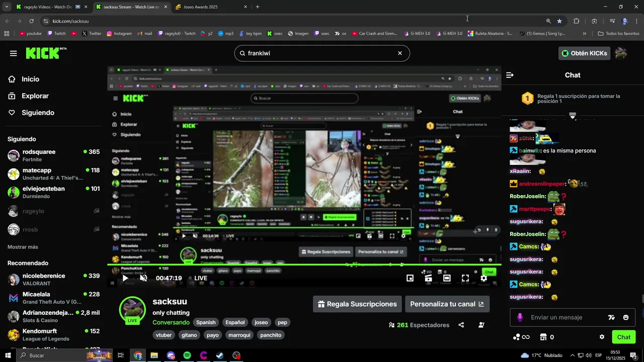Click Regala Suscripciones button
The width and height of the screenshot is (644, 362).
point(357,304)
